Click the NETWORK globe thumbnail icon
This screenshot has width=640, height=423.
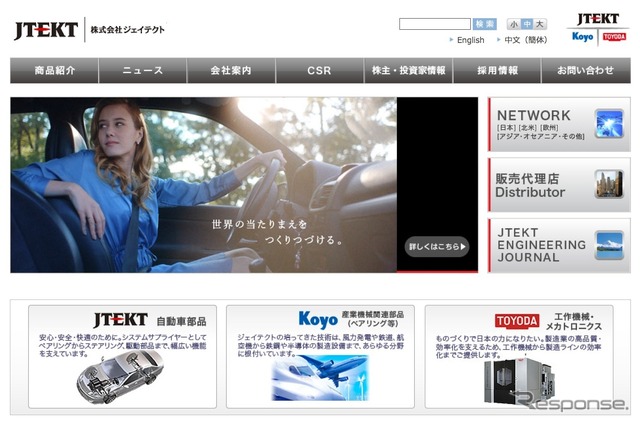pyautogui.click(x=609, y=123)
